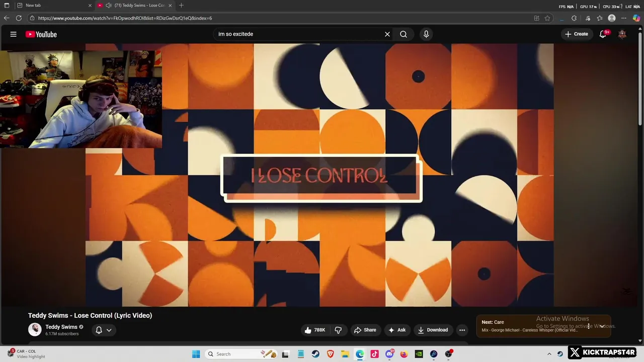Open TikTok from the taskbar
This screenshot has width=644, height=362.
tap(374, 354)
